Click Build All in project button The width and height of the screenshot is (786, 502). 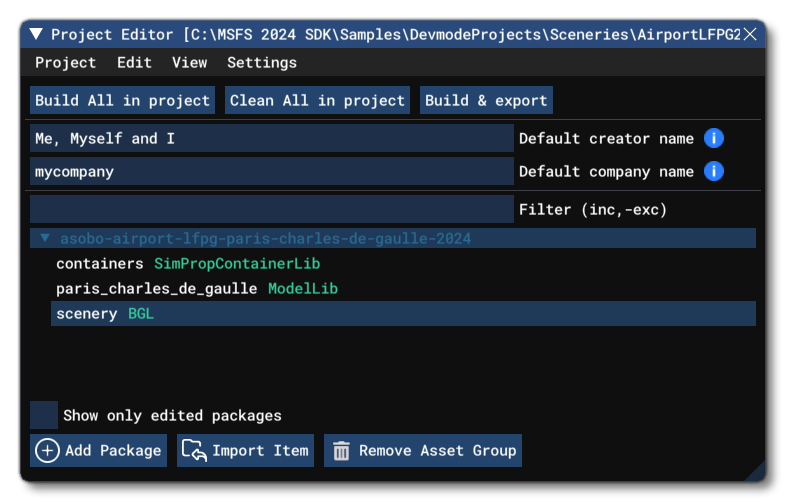122,100
